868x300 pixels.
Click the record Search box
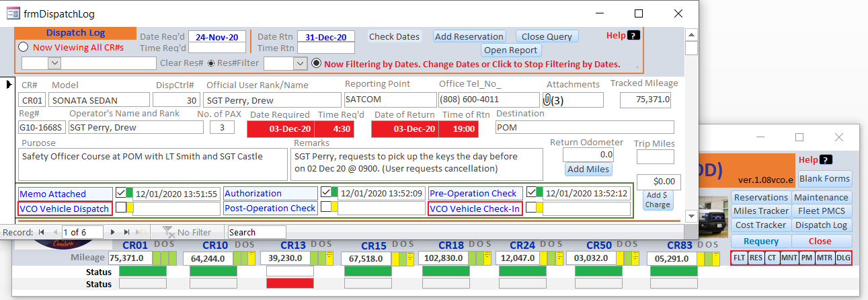click(257, 232)
